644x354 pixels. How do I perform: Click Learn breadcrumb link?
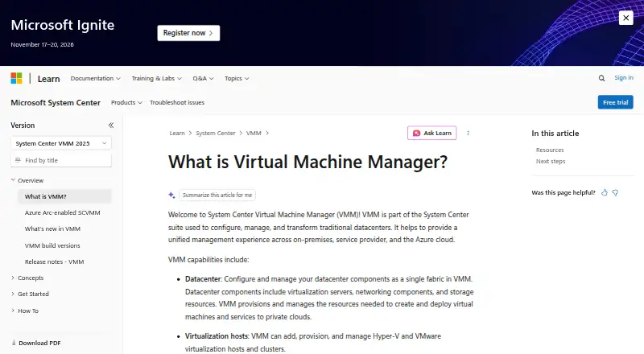[177, 133]
